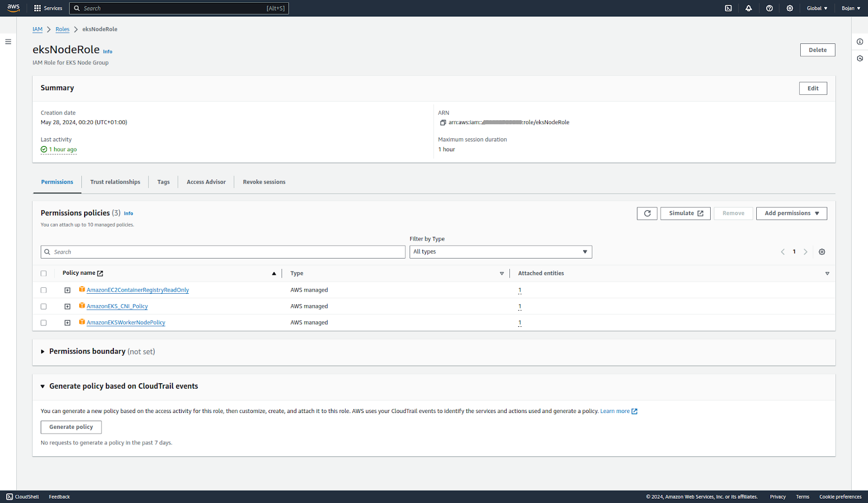Screen dimensions: 868x503
Task: Expand AmazonEKSWorkerNodePolicy row details
Action: tap(67, 323)
